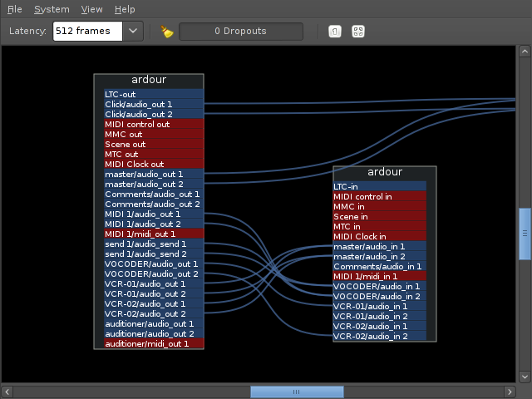Select the Scene out port

click(154, 144)
